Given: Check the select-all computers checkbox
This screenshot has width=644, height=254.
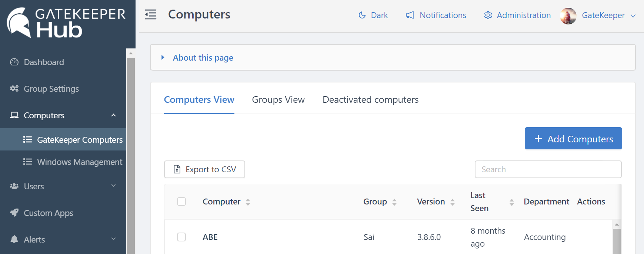Looking at the screenshot, I should tap(181, 201).
